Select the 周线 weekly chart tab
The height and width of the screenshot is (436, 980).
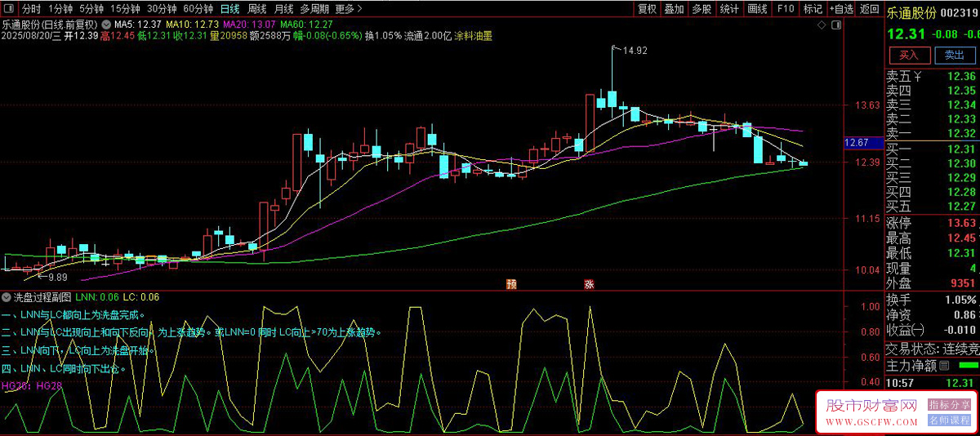tap(257, 9)
